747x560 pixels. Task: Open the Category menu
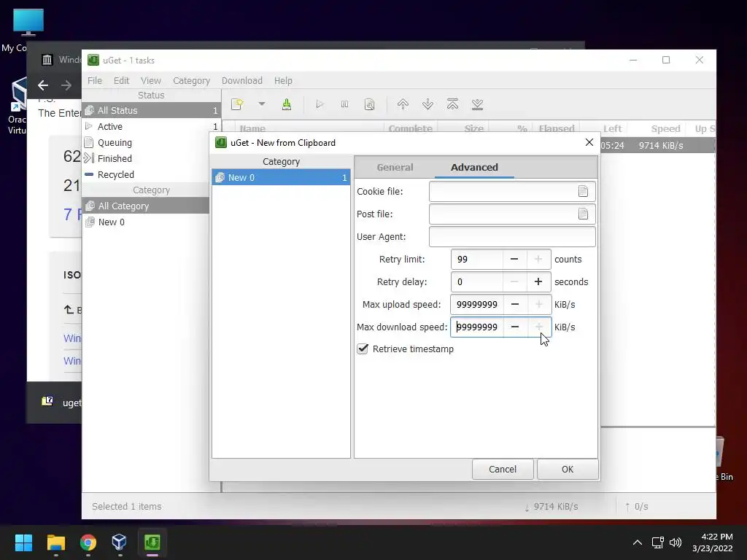pos(192,80)
